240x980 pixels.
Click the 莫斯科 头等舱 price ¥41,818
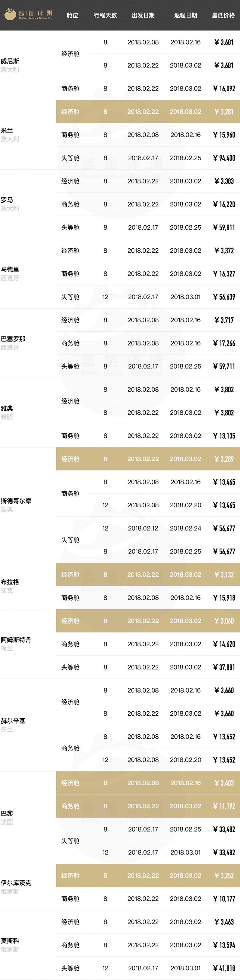click(224, 968)
